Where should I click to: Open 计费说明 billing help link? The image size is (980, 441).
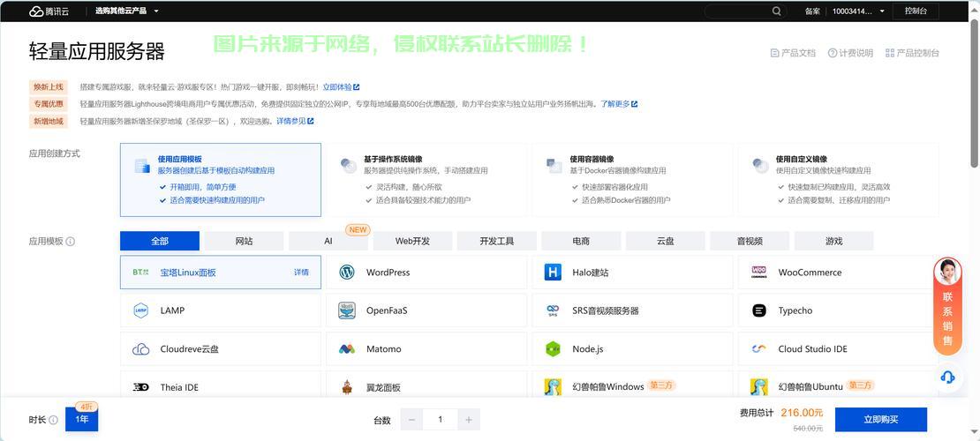click(x=850, y=53)
